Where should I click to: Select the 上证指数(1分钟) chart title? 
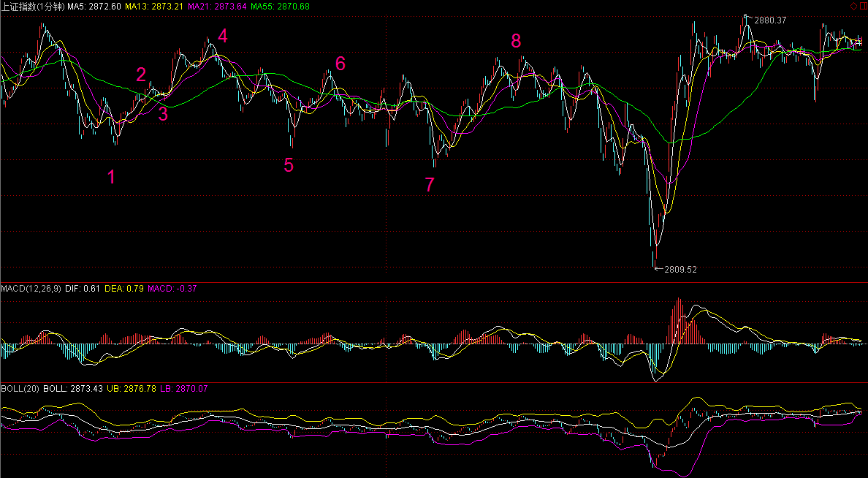(33, 7)
